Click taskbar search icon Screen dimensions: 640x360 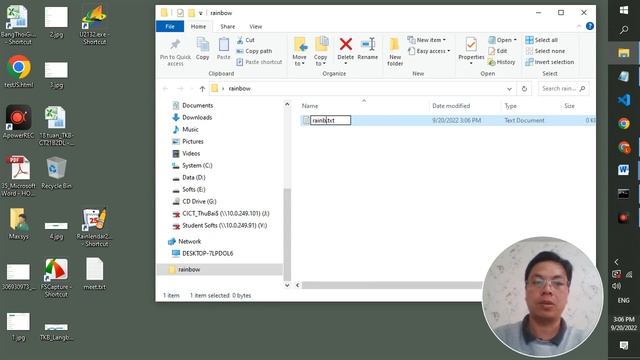[x=624, y=30]
